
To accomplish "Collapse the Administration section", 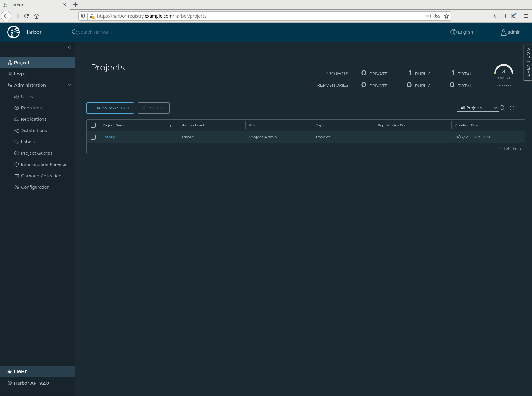I will pyautogui.click(x=69, y=85).
